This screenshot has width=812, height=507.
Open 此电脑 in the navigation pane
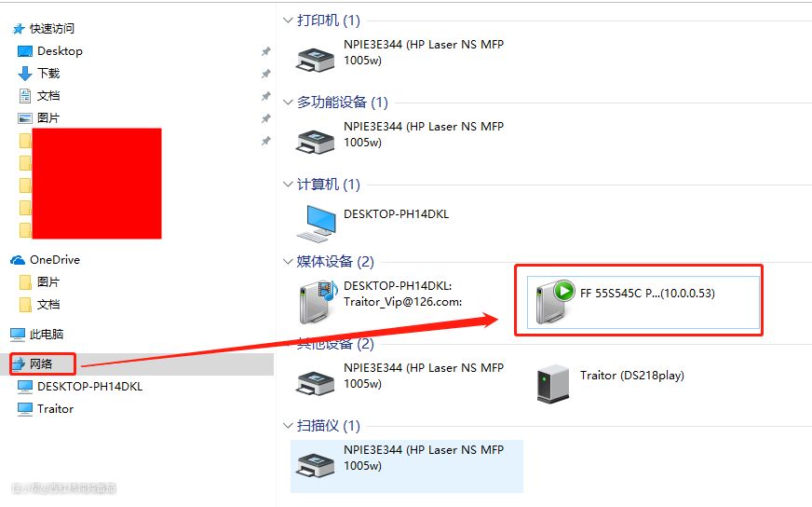point(46,335)
